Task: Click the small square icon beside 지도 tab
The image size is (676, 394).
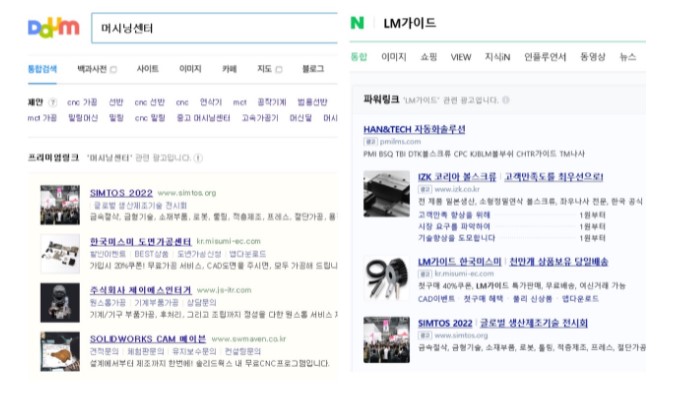Action: tap(279, 69)
